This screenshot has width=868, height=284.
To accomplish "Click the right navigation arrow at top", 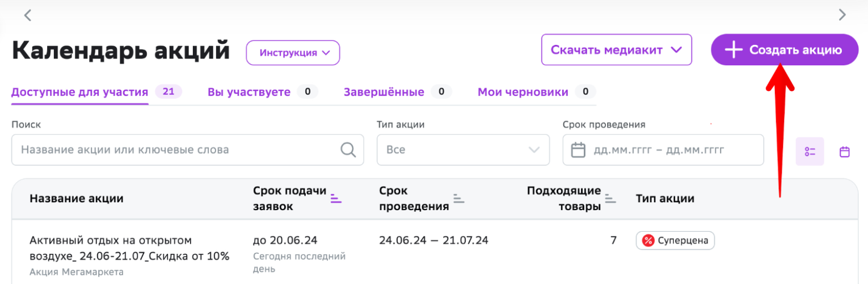I will coord(842,15).
